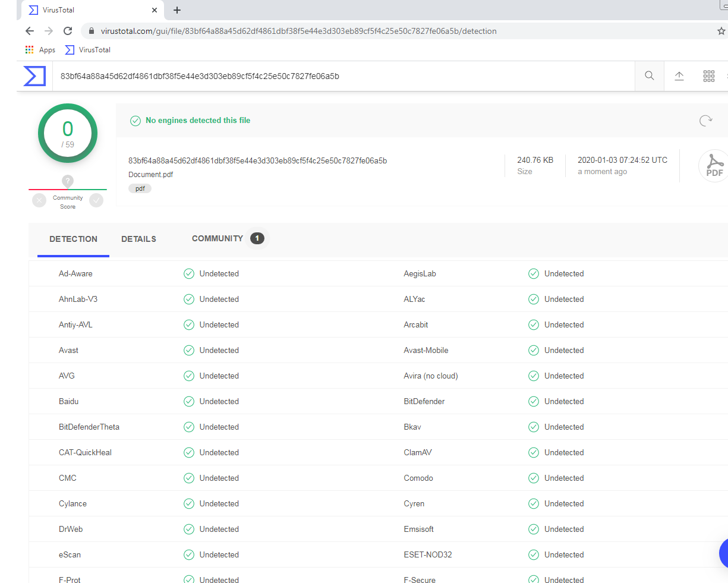Click the CMC engine name
Screen dimensions: 728x583
68,478
